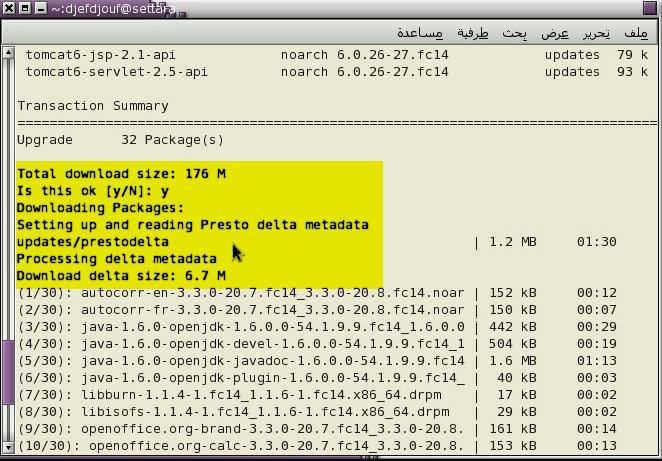This screenshot has width=662, height=461.
Task: Open the ملف (File) menu
Action: [x=636, y=33]
